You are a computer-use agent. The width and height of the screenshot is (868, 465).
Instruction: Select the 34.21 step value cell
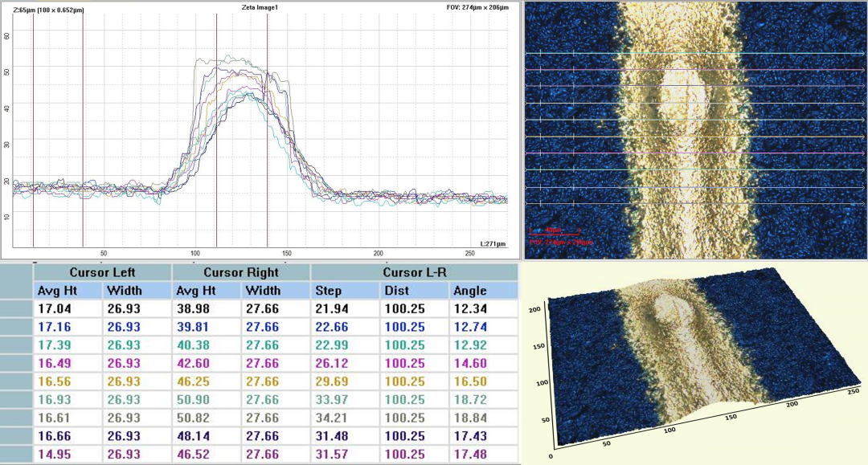(345, 418)
